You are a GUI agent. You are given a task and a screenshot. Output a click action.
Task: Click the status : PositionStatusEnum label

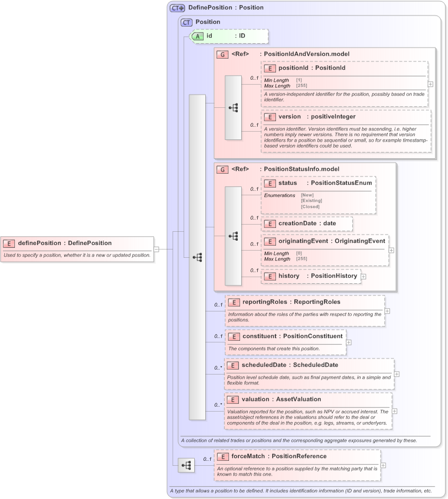[x=325, y=183]
